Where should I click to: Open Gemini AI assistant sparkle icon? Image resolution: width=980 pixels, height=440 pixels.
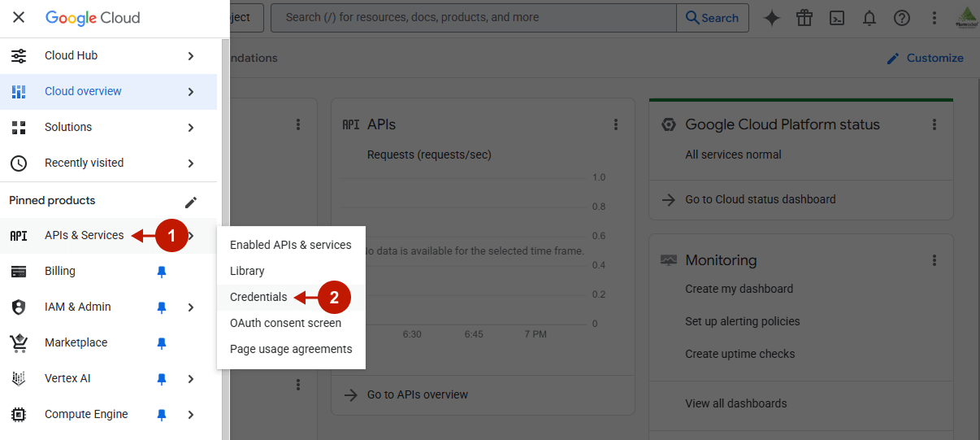point(772,18)
